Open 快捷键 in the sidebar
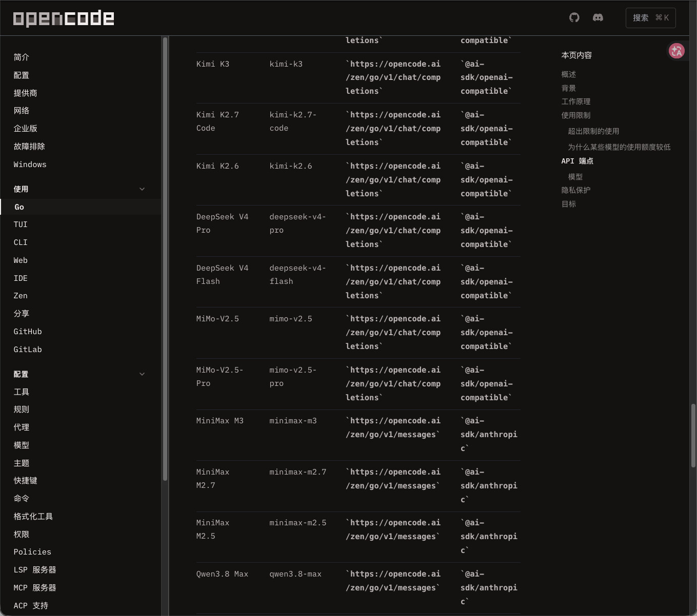This screenshot has height=616, width=697. tap(26, 481)
